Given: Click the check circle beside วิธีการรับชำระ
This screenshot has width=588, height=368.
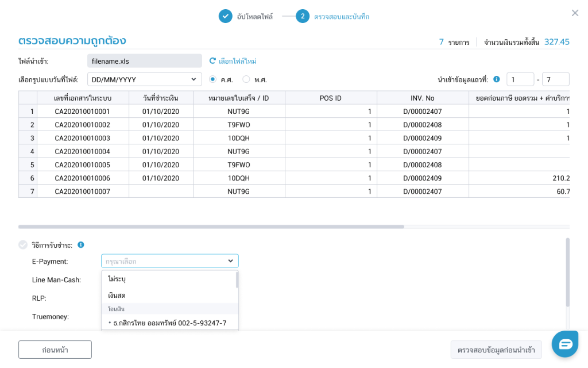Looking at the screenshot, I should click(x=23, y=245).
